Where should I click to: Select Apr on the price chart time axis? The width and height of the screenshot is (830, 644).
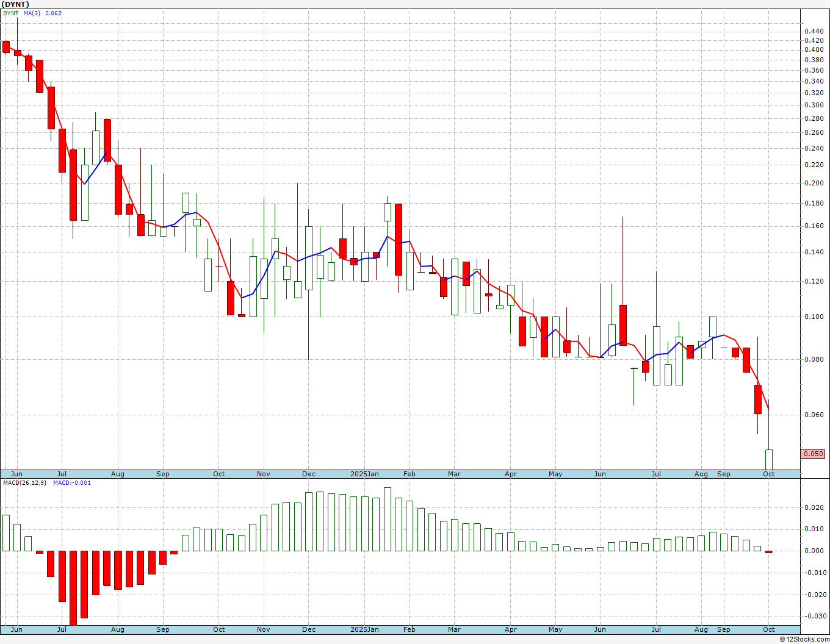click(511, 474)
